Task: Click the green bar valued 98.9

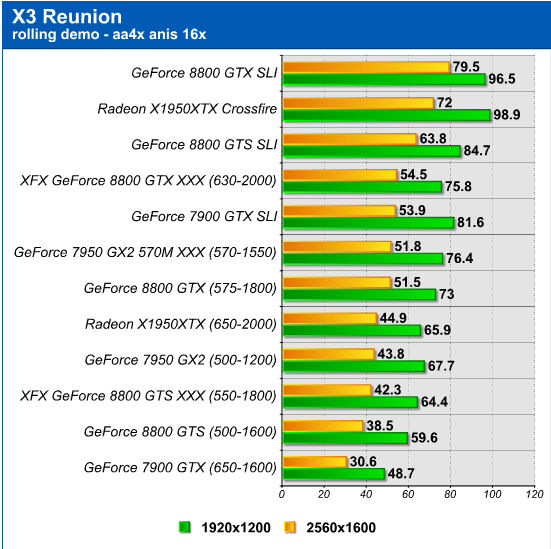Action: pyautogui.click(x=387, y=115)
